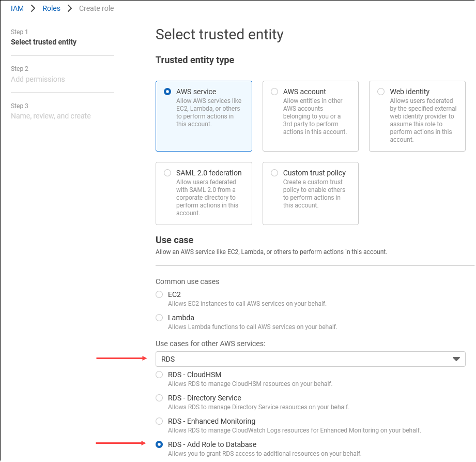This screenshot has width=476, height=462.
Task: Choose the Lambda use case
Action: [x=159, y=318]
